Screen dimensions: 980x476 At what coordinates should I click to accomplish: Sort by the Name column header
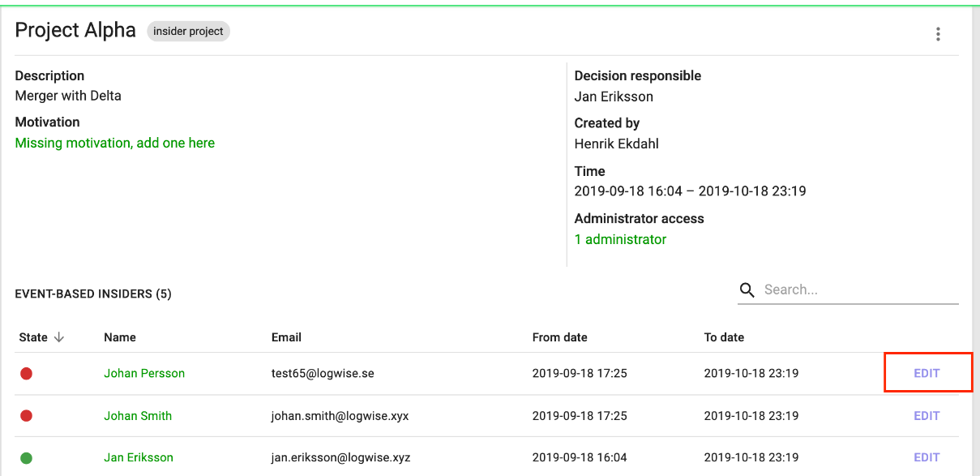pos(120,337)
